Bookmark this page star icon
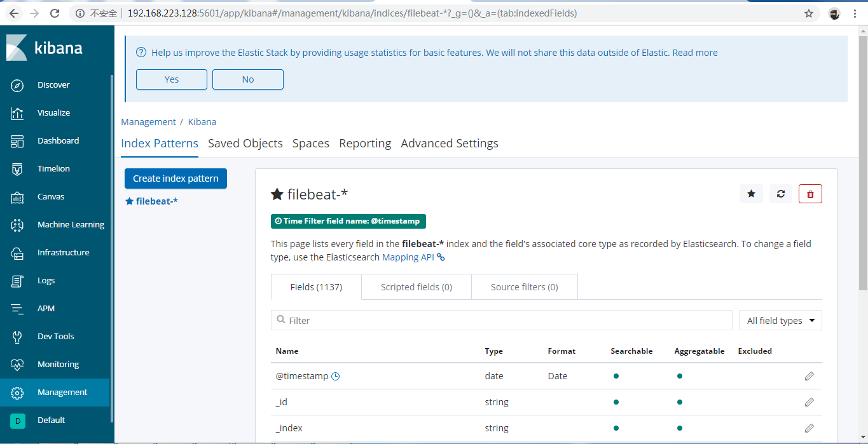The width and height of the screenshot is (868, 444). click(809, 13)
